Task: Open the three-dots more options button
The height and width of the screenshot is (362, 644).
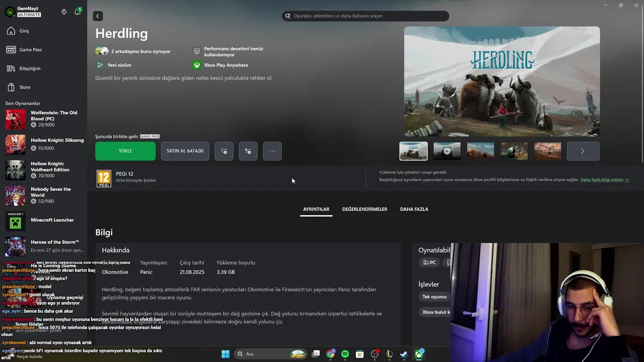Action: click(272, 151)
